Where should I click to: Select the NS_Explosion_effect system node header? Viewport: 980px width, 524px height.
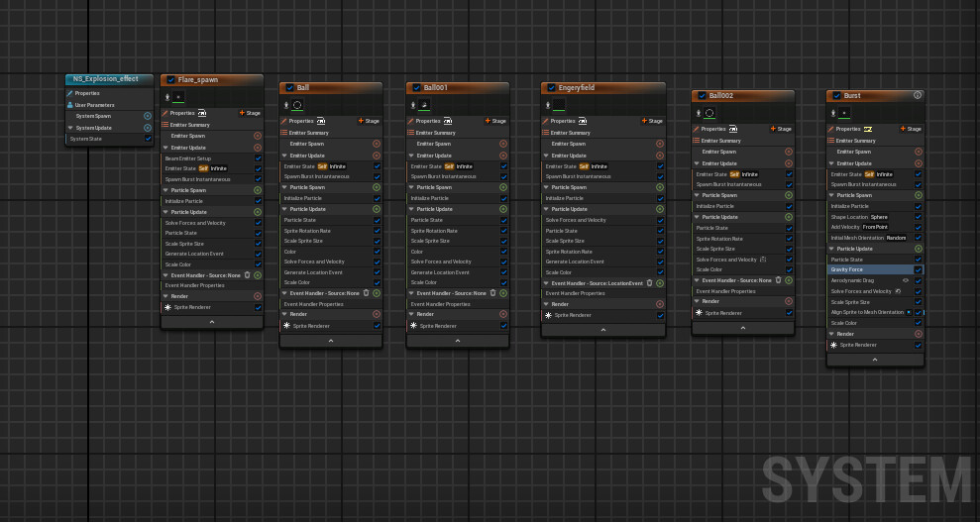[x=109, y=79]
